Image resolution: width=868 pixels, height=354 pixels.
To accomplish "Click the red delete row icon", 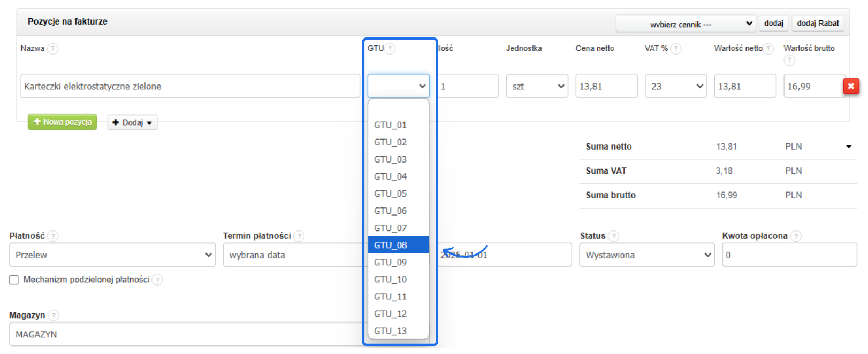I will (851, 86).
